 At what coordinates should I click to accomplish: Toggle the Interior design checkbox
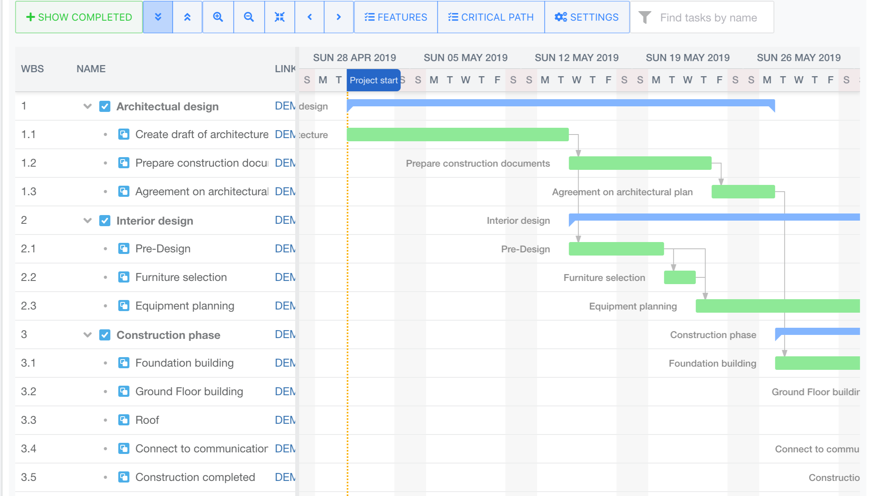pos(105,221)
